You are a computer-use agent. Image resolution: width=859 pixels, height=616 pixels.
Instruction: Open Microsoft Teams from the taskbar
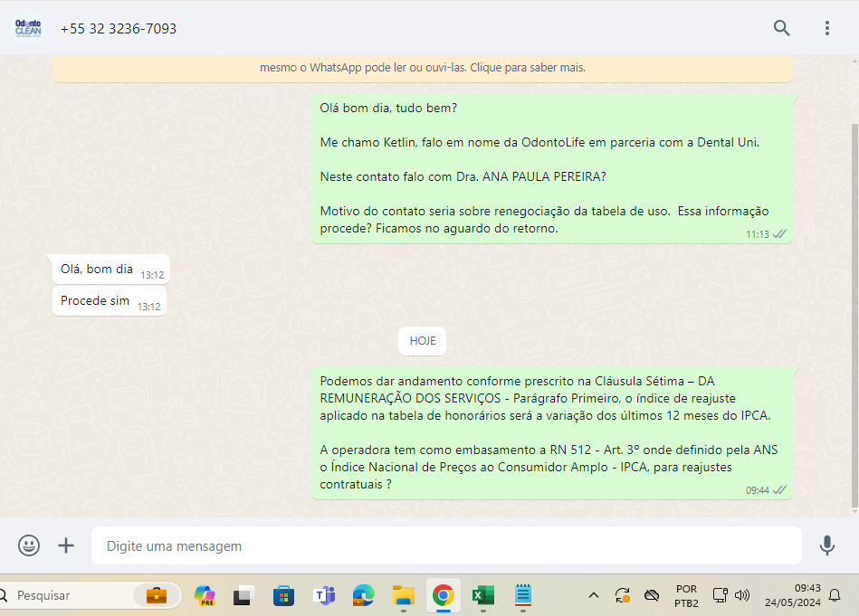point(324,595)
